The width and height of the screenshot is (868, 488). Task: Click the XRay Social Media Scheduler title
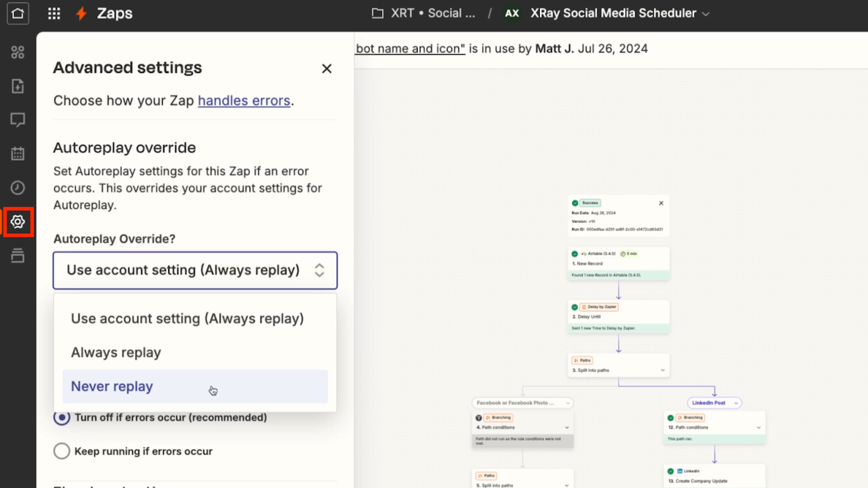(x=614, y=14)
